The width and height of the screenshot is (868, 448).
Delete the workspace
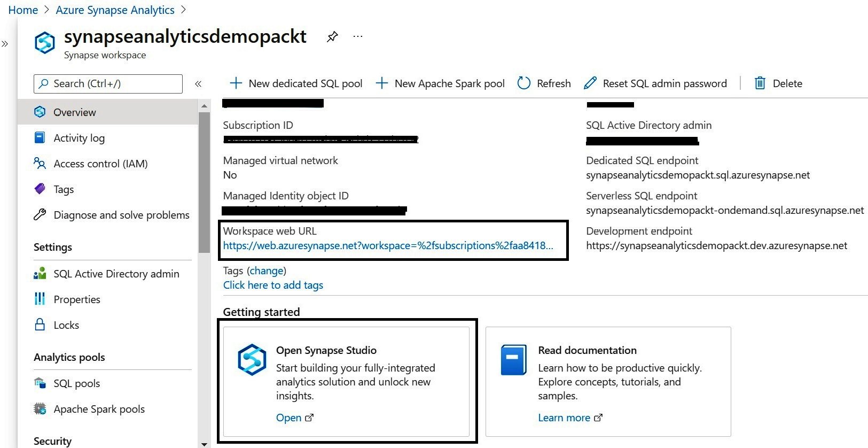pos(778,83)
